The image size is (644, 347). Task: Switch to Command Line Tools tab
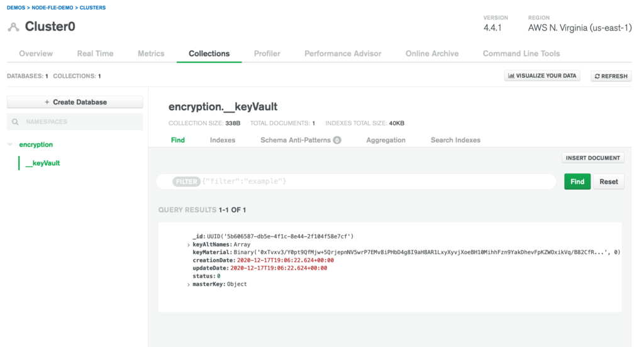click(x=521, y=54)
